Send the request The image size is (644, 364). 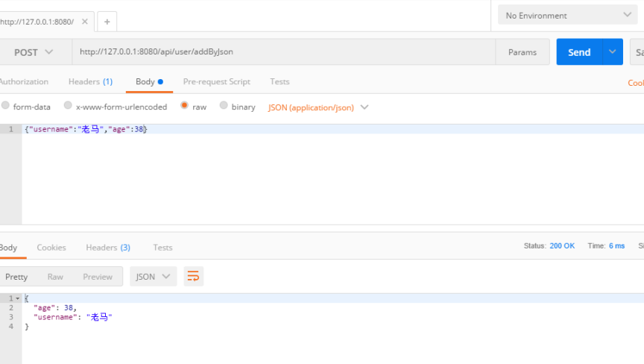[579, 51]
